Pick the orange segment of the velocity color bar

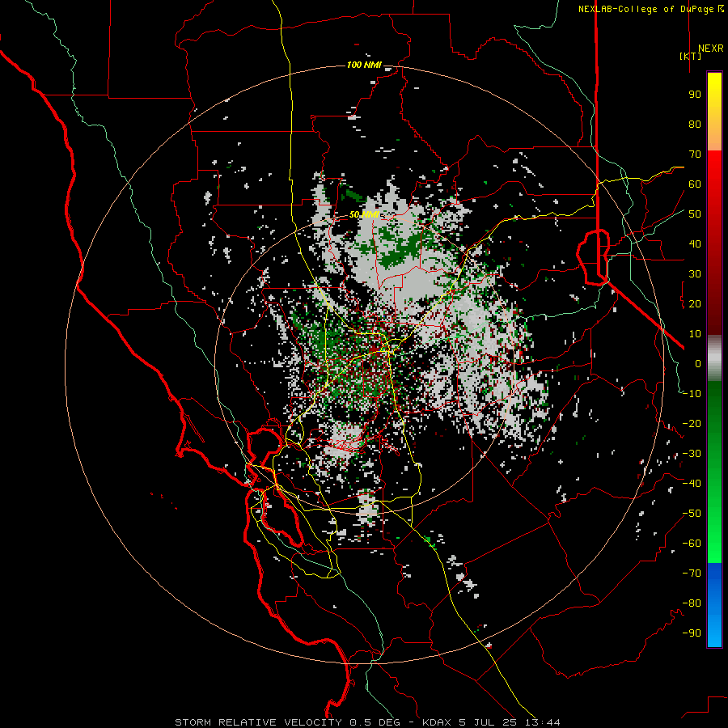pos(714,136)
